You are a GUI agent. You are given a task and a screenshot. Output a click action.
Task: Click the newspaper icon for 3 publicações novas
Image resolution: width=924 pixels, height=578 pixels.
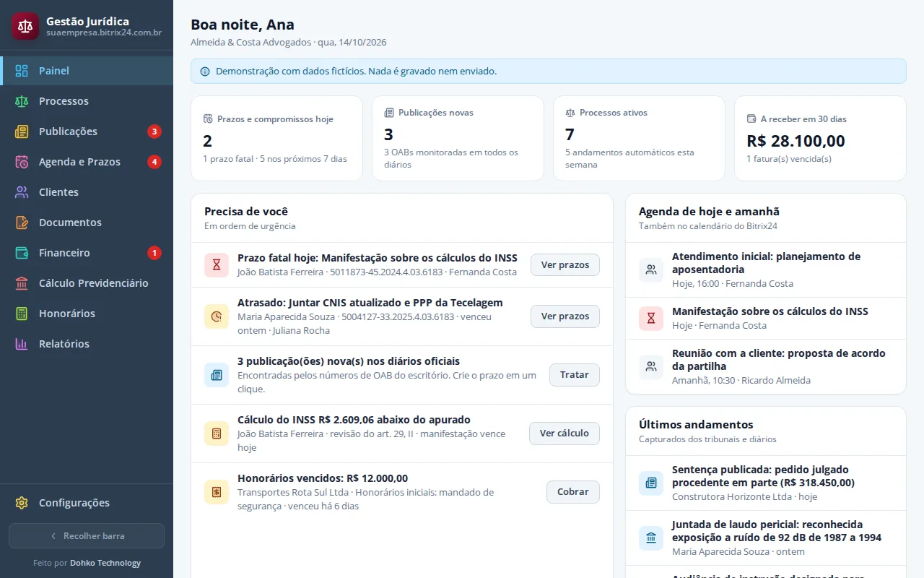click(x=217, y=375)
